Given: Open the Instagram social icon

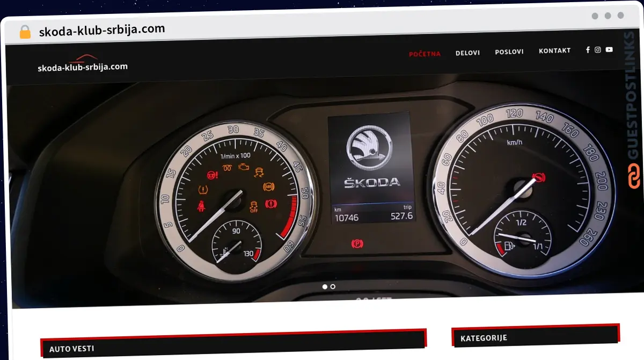Looking at the screenshot, I should [598, 50].
